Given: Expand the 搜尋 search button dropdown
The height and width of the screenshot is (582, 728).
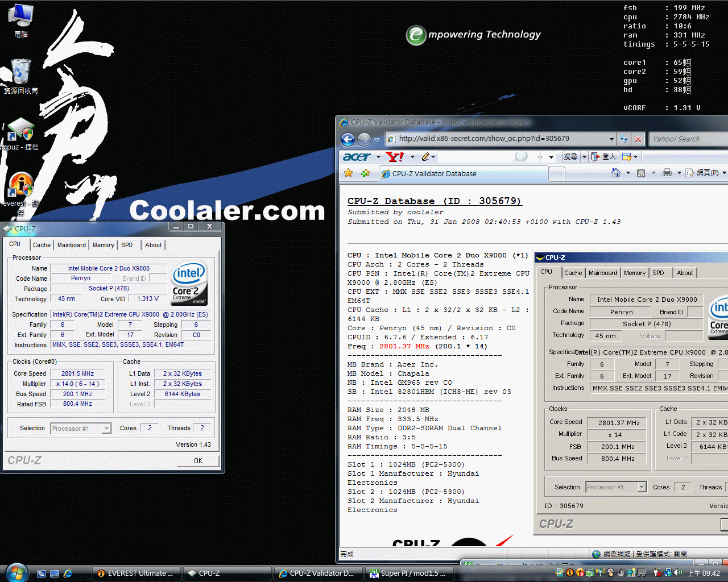Looking at the screenshot, I should 584,157.
